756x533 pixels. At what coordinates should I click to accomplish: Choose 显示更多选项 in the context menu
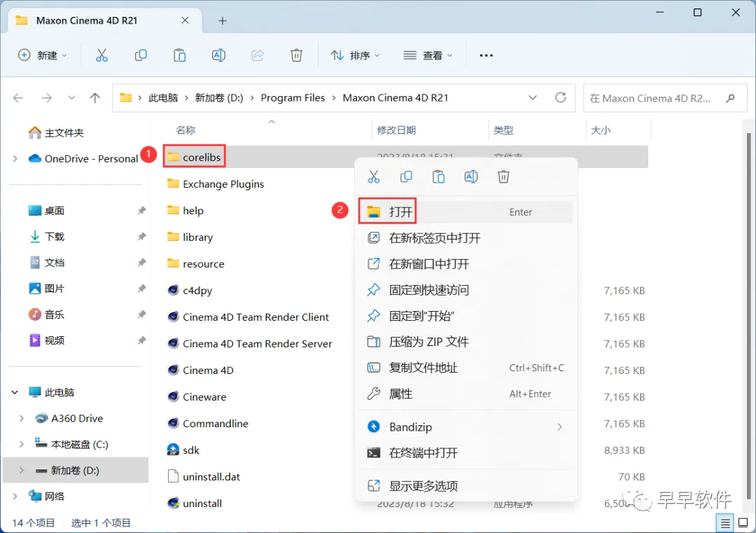tap(465, 486)
